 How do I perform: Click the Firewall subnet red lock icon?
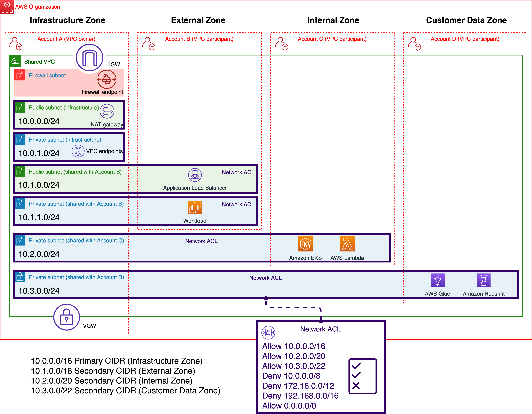click(x=20, y=75)
